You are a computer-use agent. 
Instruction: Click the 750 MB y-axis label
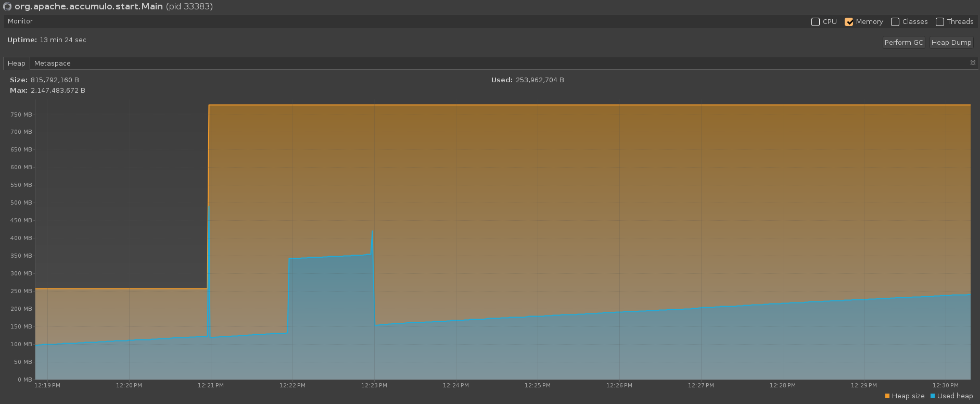(21, 115)
